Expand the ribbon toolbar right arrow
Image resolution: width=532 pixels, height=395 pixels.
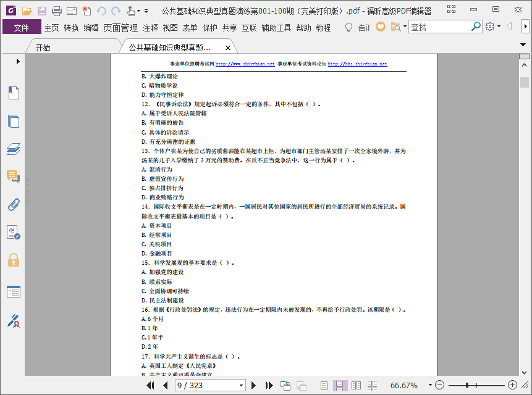(525, 27)
